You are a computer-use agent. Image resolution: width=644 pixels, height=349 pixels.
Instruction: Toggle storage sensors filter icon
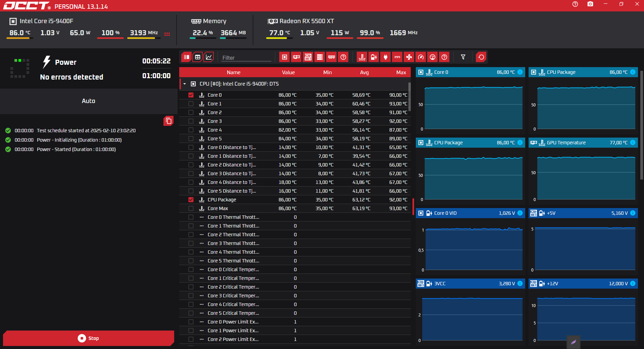point(320,57)
